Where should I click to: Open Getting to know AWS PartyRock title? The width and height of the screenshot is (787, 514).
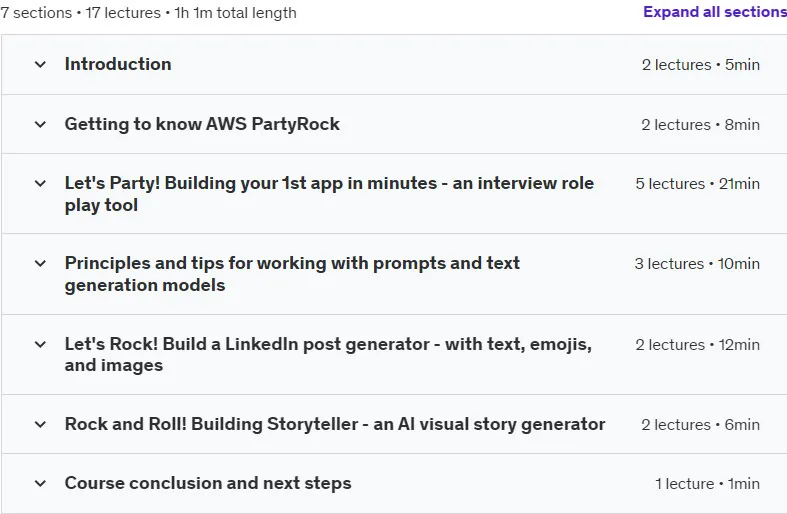202,124
